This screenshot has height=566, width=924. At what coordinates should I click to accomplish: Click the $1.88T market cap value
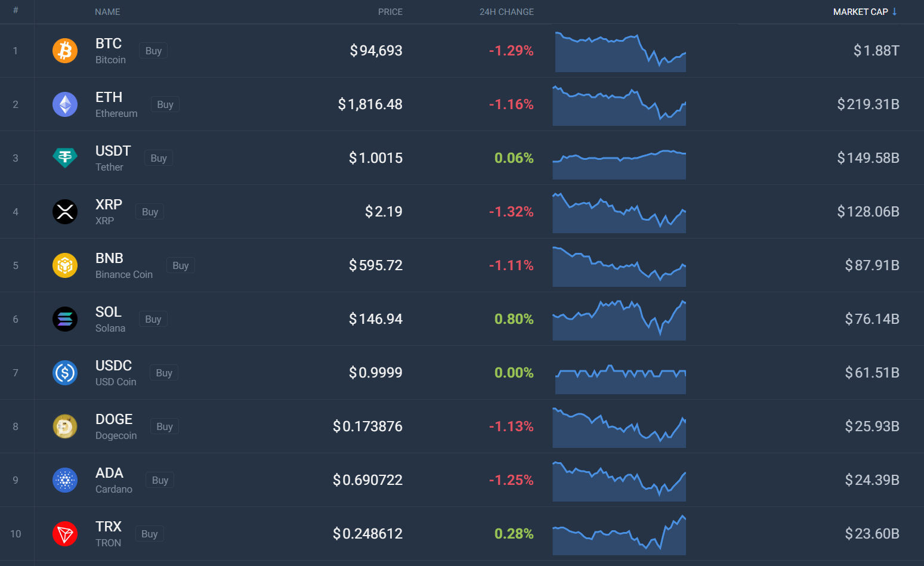(x=876, y=51)
